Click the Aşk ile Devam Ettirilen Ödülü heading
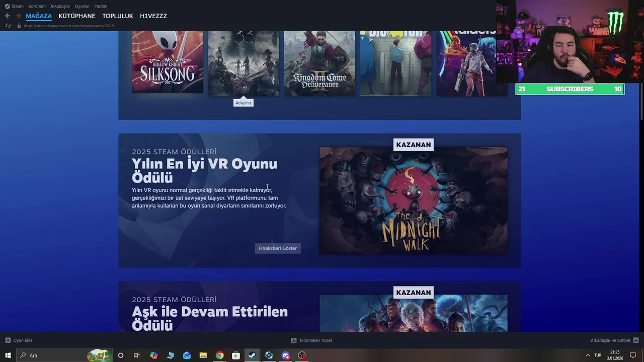 tap(210, 318)
